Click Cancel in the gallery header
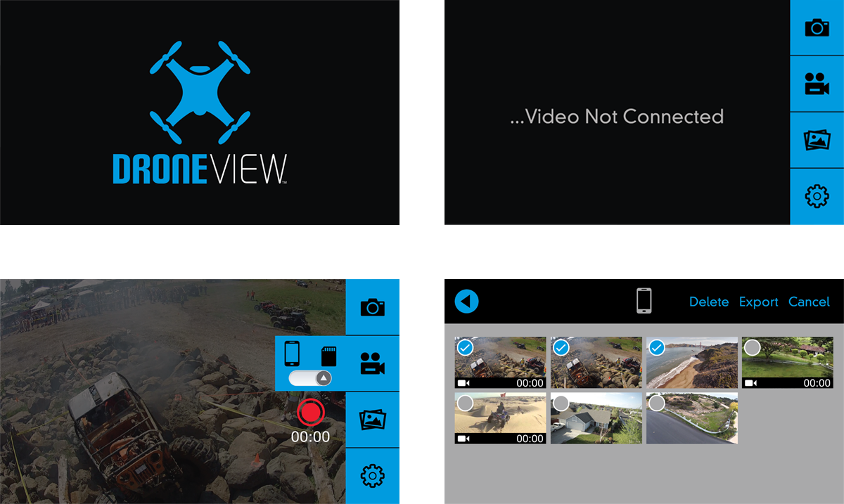 (x=809, y=302)
